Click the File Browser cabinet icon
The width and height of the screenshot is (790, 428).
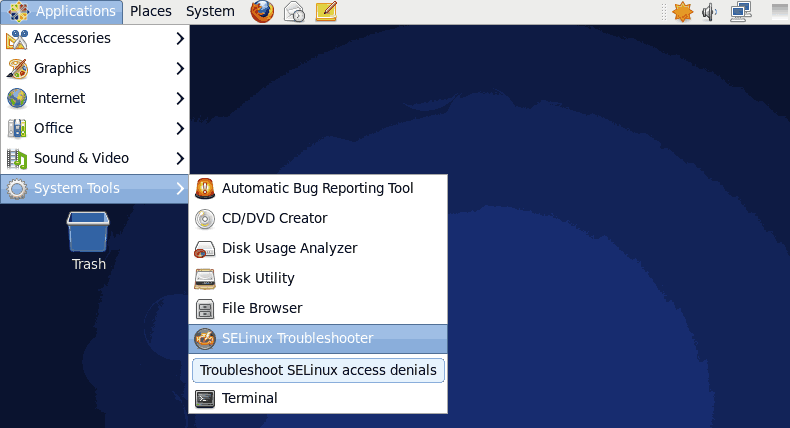pos(205,309)
